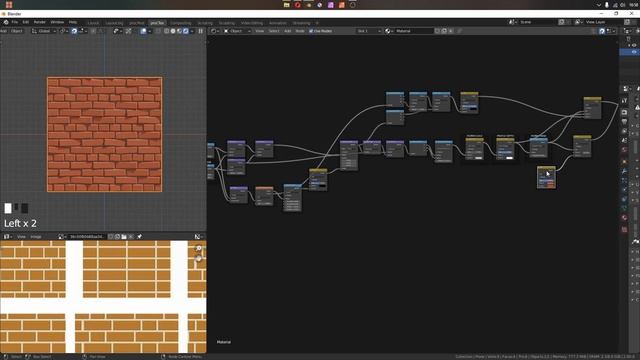This screenshot has height=360, width=640.
Task: Click the Blender logo icon in top bar
Action: 6,22
